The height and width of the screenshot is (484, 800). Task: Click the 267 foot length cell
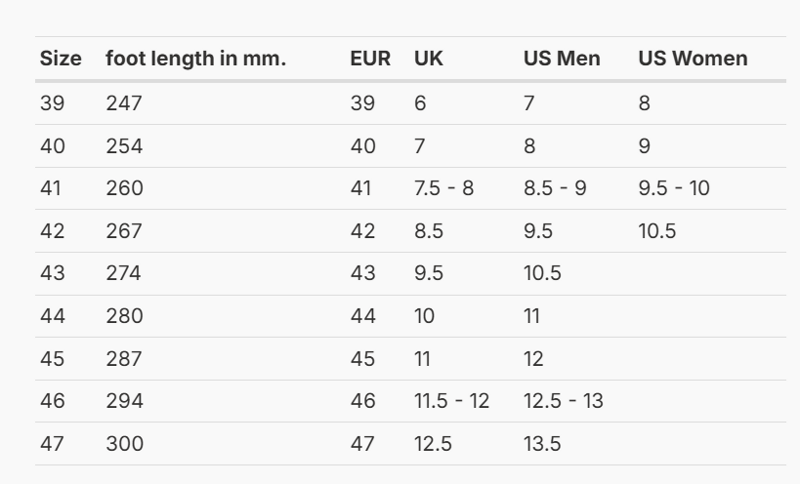pos(124,231)
